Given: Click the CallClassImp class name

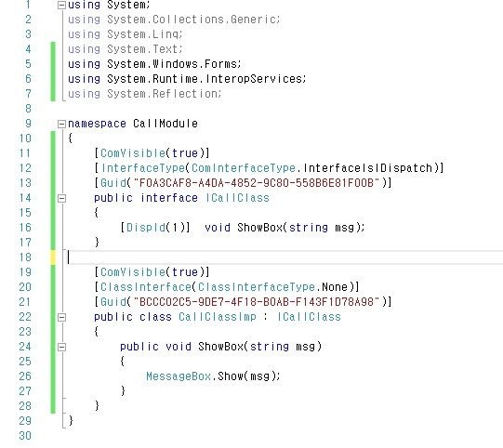Looking at the screenshot, I should (x=218, y=317).
